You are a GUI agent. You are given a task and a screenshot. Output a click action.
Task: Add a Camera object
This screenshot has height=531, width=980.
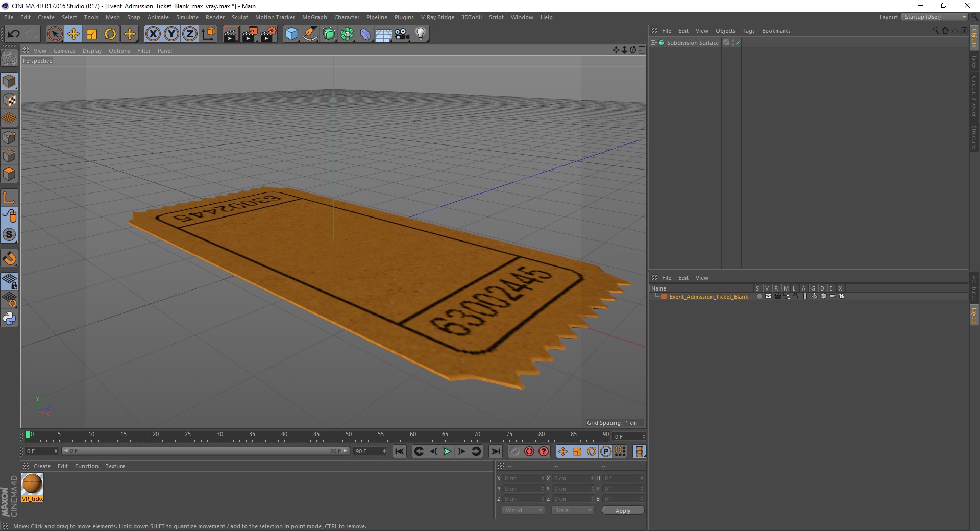click(402, 34)
